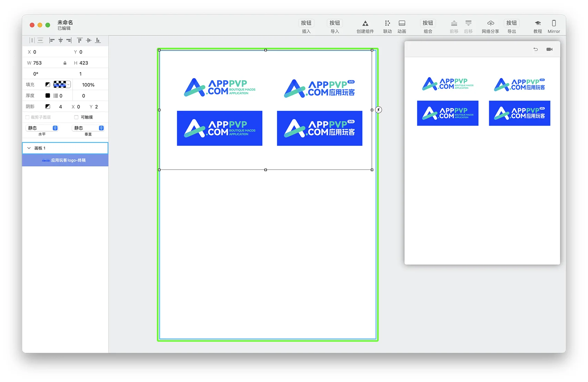588x382 pixels.
Task: Align top edges icon
Action: pyautogui.click(x=80, y=40)
